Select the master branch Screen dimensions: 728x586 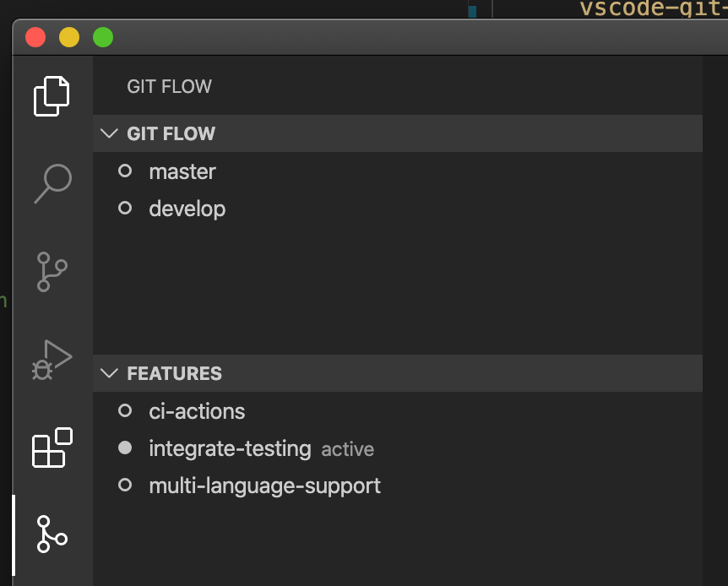click(182, 171)
